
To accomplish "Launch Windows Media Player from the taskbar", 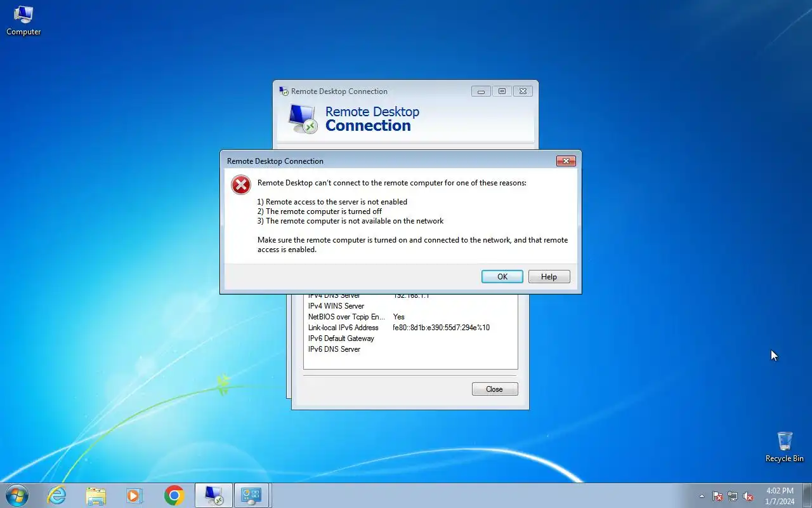I will 134,495.
